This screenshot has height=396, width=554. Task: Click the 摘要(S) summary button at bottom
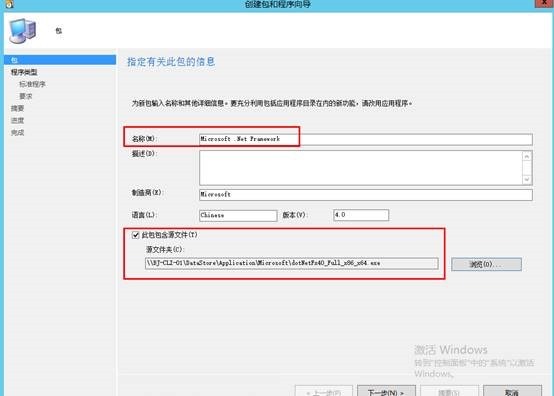[449, 391]
